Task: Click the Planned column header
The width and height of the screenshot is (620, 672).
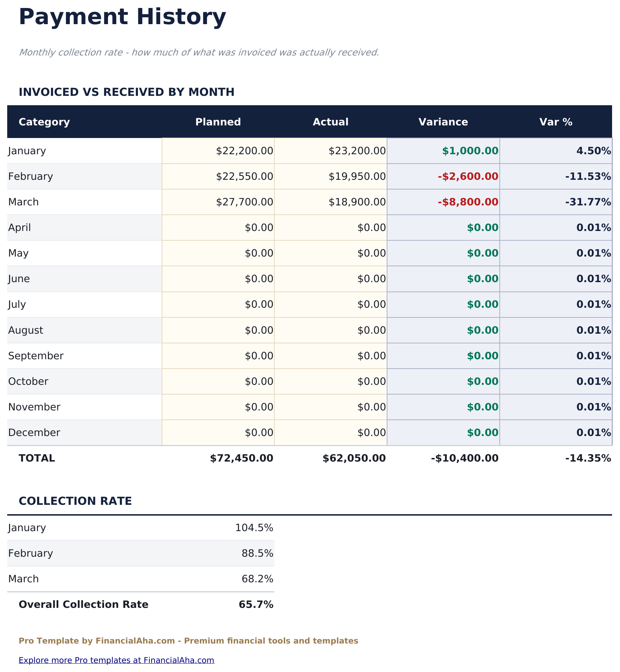Action: pos(218,122)
